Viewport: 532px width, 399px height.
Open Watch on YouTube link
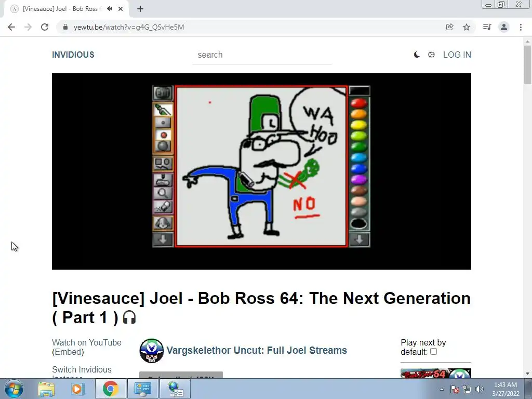click(87, 343)
